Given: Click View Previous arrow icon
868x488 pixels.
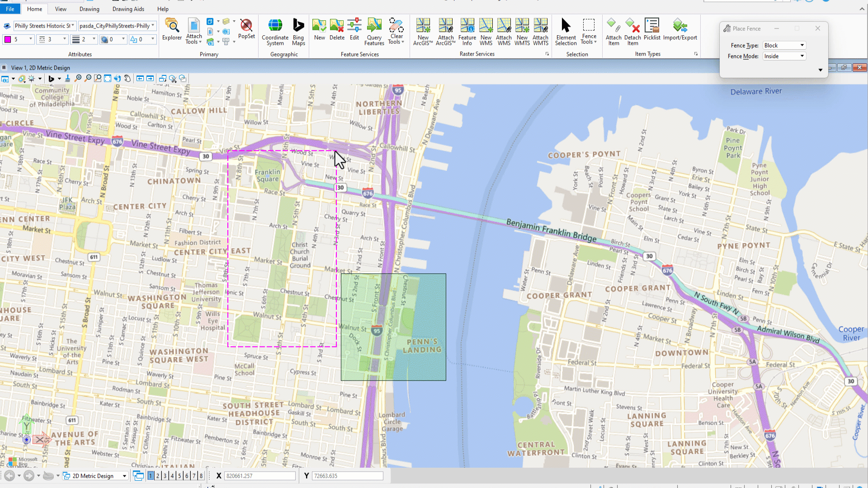Looking at the screenshot, I should [x=140, y=79].
